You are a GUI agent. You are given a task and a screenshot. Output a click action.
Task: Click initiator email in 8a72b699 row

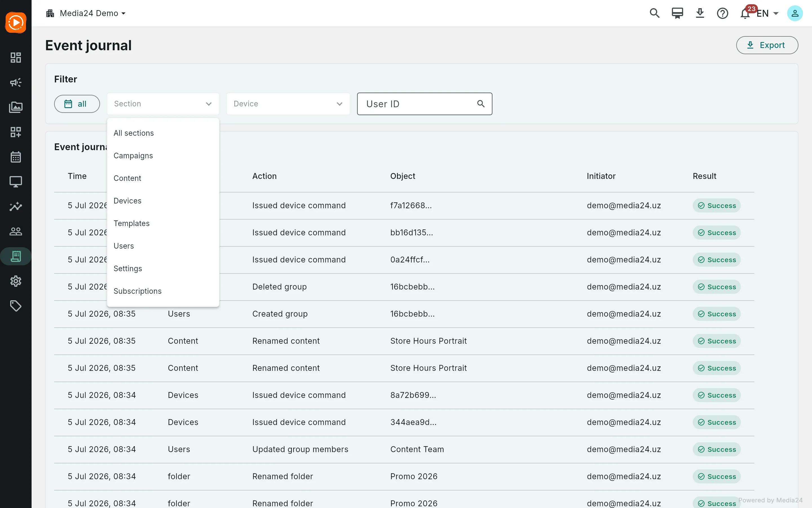point(624,395)
